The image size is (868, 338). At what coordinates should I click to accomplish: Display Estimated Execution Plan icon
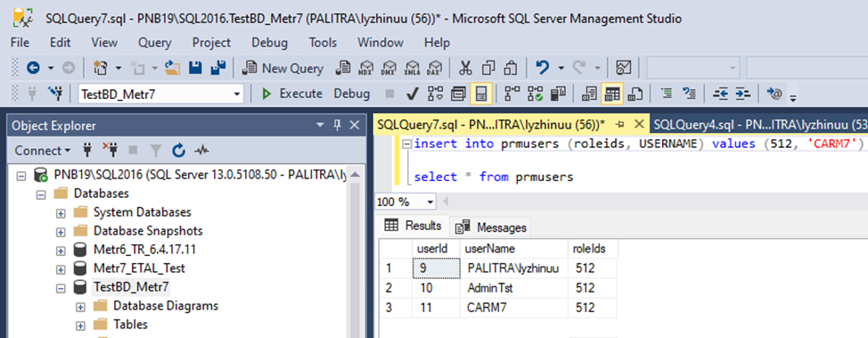coord(436,94)
